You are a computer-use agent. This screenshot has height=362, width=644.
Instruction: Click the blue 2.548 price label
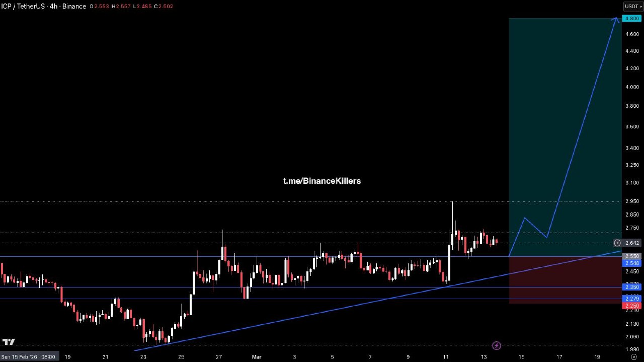(631, 263)
